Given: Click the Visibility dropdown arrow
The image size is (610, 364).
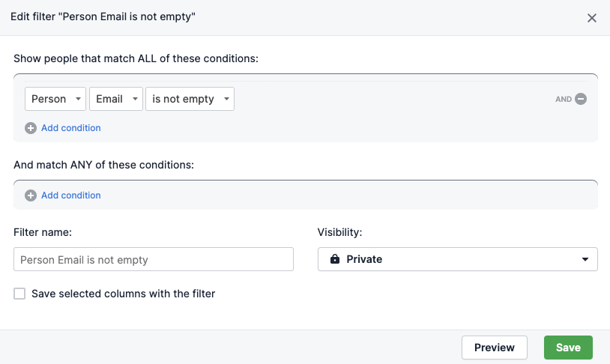Looking at the screenshot, I should (x=585, y=259).
